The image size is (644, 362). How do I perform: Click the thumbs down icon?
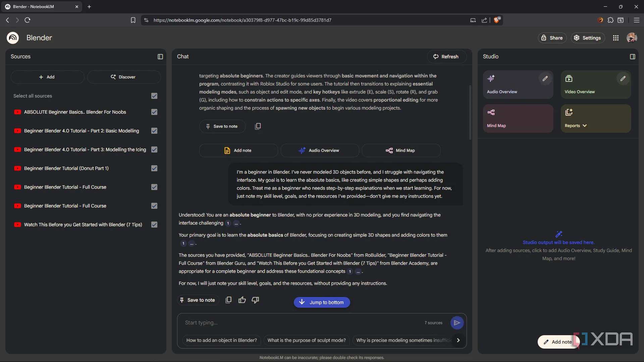pyautogui.click(x=255, y=300)
